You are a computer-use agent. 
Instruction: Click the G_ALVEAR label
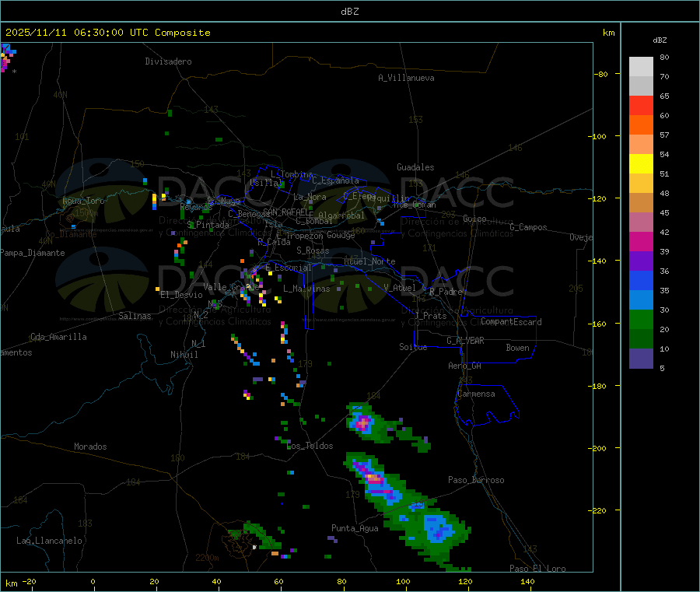465,341
